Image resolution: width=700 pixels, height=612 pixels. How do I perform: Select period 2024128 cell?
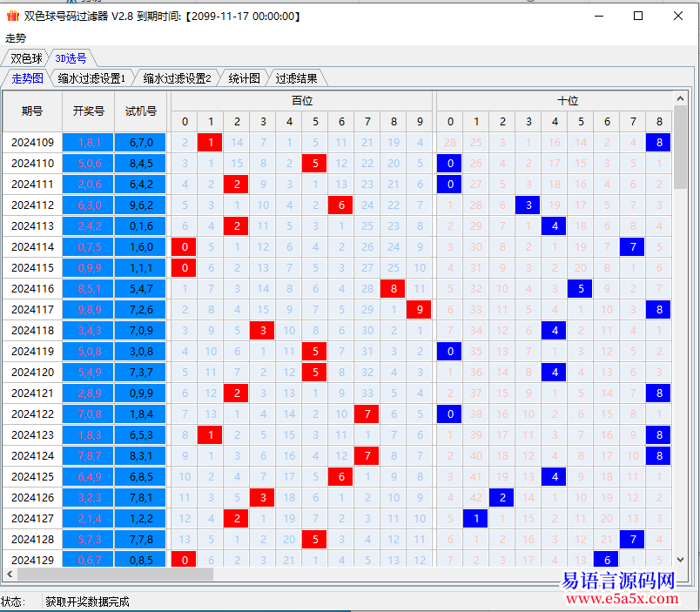[32, 540]
